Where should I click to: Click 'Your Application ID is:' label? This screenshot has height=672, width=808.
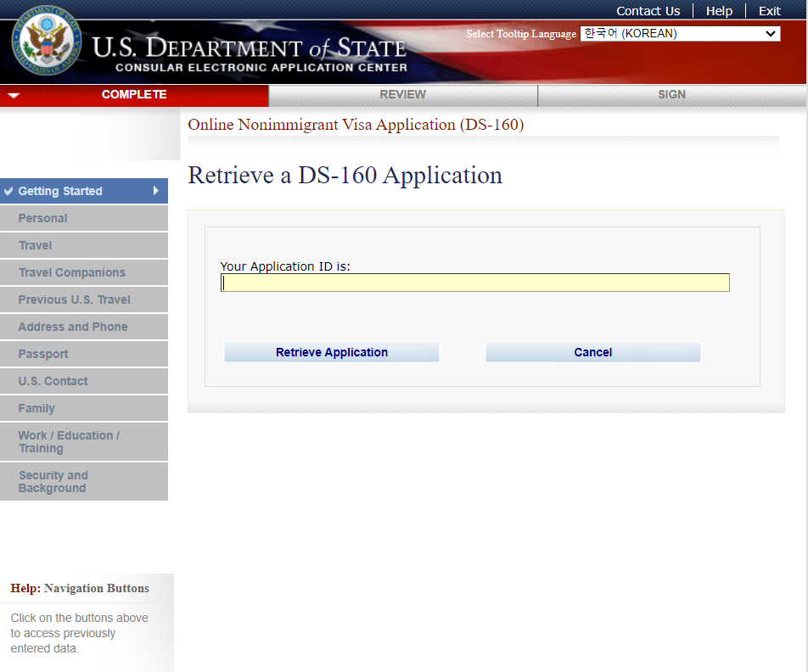click(285, 266)
